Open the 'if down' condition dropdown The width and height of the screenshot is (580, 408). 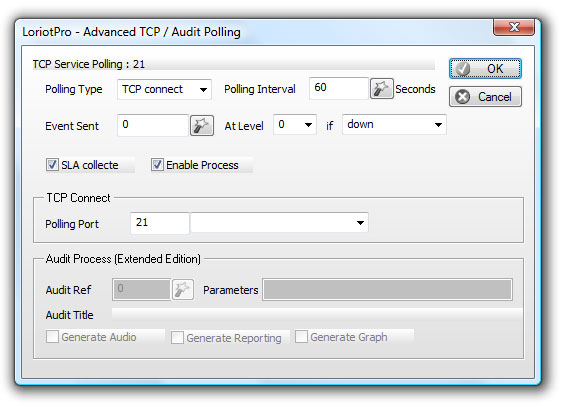(394, 124)
